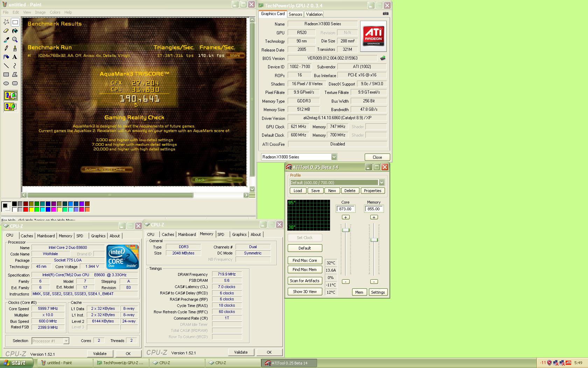Screen dimensions: 588x368
Task: Click the Intel Core 2 Duo logo in CPU-Z
Action: click(x=122, y=257)
